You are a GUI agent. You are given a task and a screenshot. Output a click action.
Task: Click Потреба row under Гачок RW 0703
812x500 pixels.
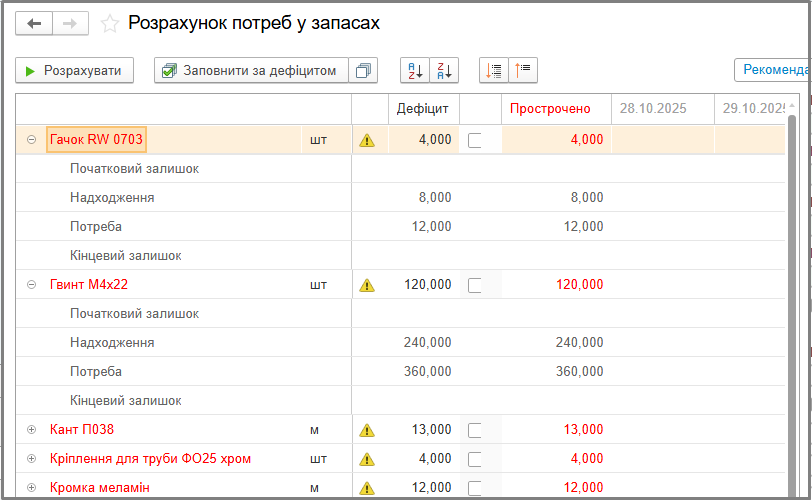96,227
